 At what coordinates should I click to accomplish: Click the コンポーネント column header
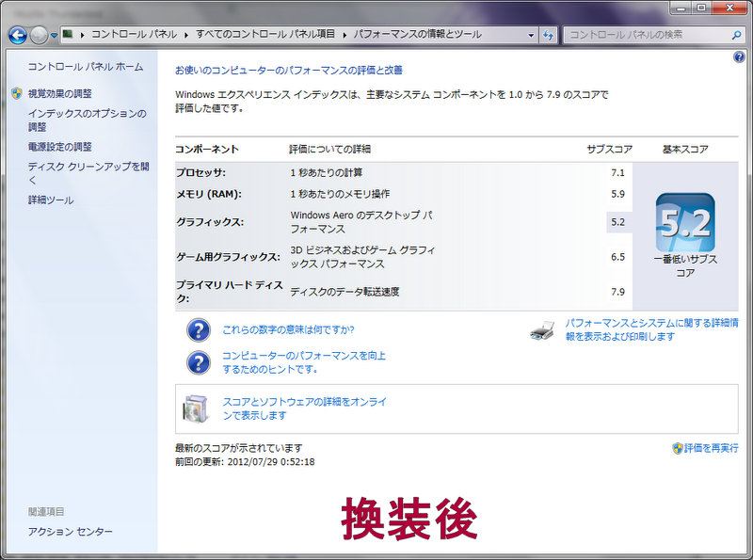point(207,150)
